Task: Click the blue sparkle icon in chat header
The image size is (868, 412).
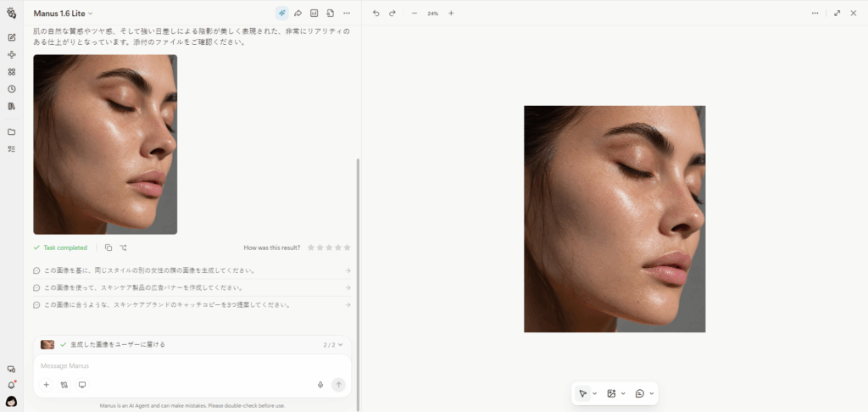Action: (282, 14)
